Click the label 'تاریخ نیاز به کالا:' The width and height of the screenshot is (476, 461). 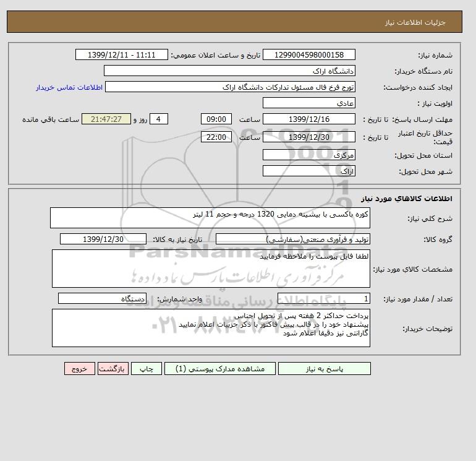click(177, 239)
